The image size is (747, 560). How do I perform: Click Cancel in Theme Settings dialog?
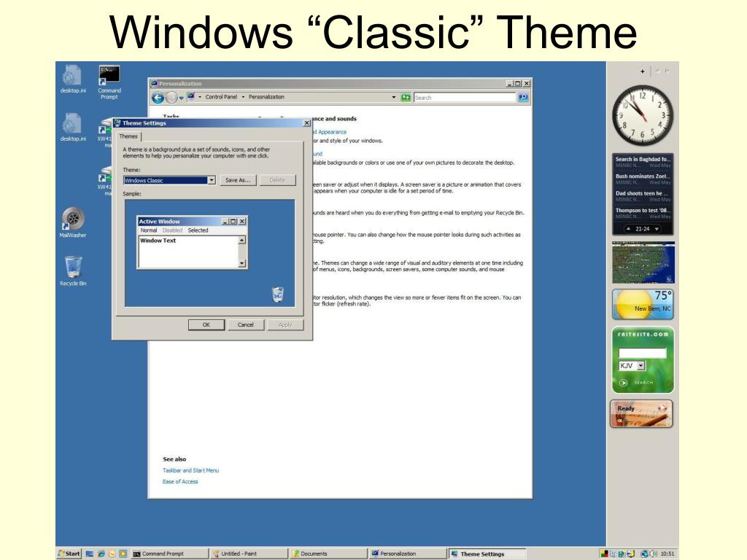click(246, 324)
